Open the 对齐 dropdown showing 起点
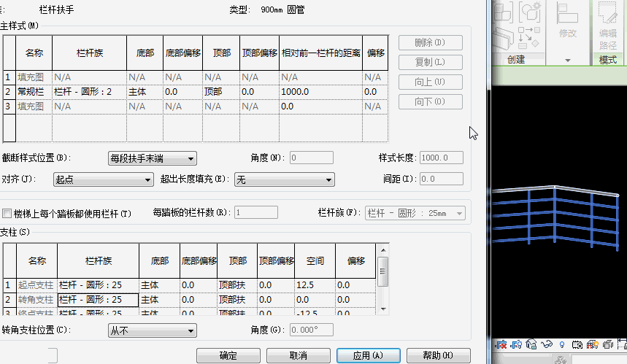The height and width of the screenshot is (364, 627). point(103,179)
